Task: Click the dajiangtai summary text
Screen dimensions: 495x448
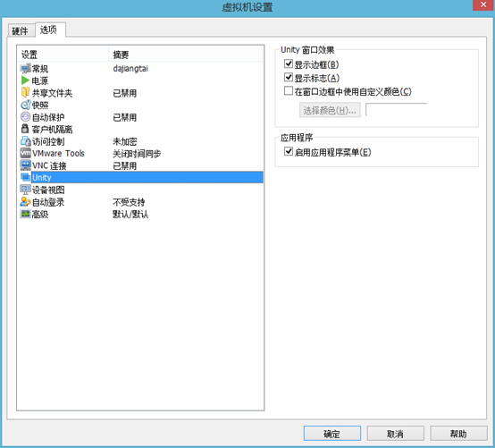Action: [x=130, y=69]
